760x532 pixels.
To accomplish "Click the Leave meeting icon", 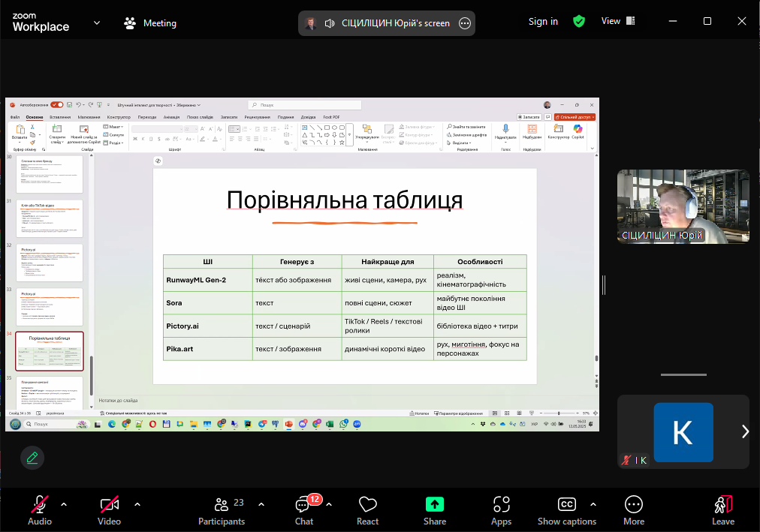I will (723, 504).
